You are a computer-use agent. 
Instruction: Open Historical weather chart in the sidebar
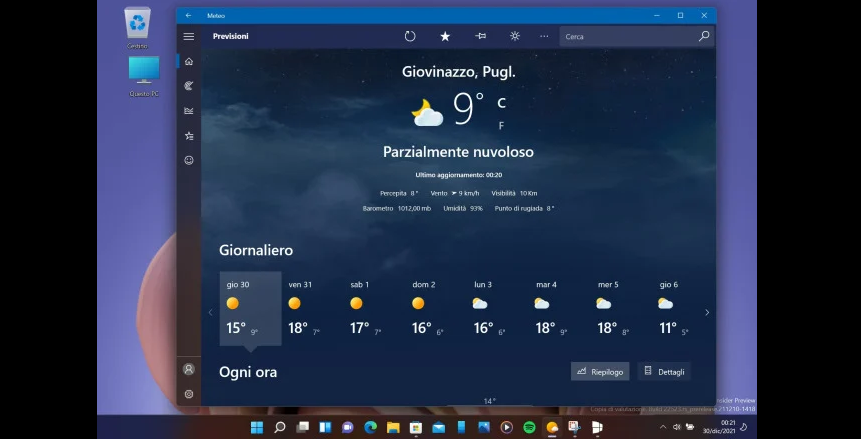click(x=188, y=111)
